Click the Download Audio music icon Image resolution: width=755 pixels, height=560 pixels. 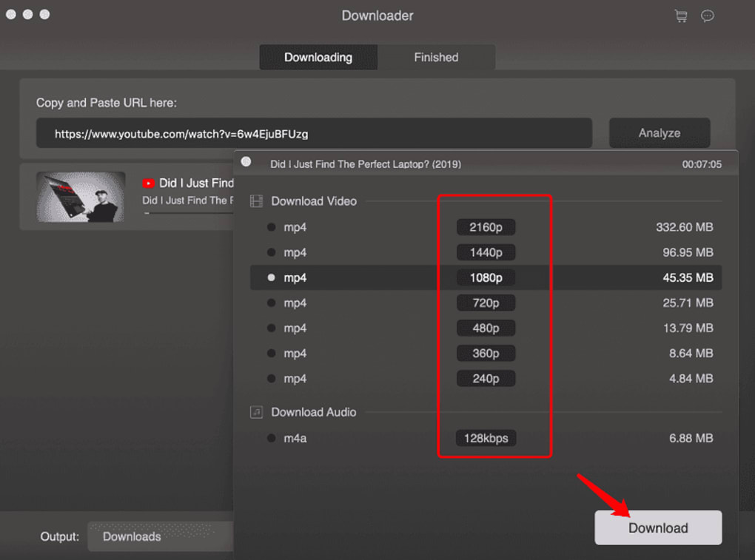coord(256,412)
